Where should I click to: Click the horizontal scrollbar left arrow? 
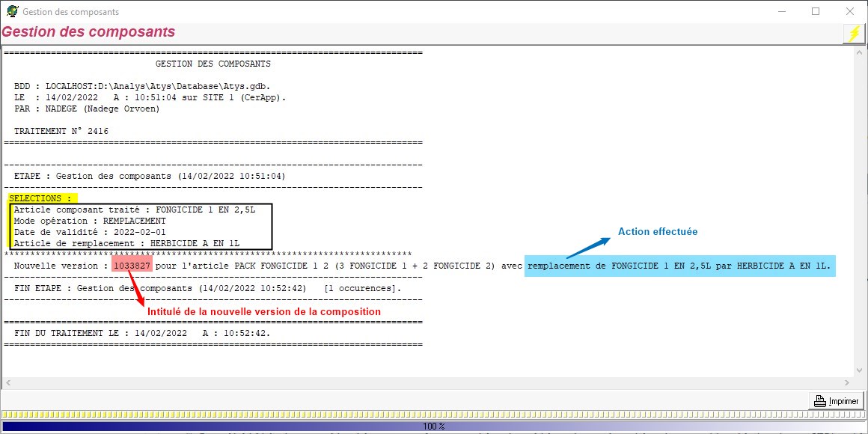click(8, 382)
